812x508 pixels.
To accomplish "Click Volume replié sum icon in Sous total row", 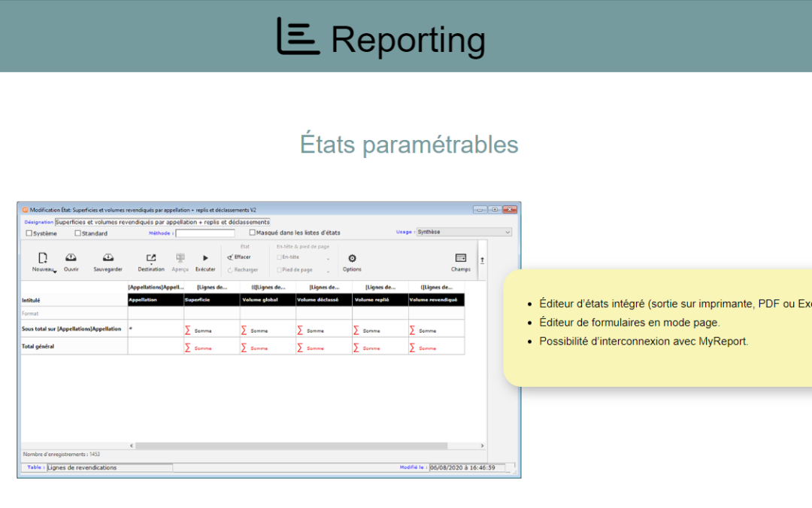I will click(356, 330).
